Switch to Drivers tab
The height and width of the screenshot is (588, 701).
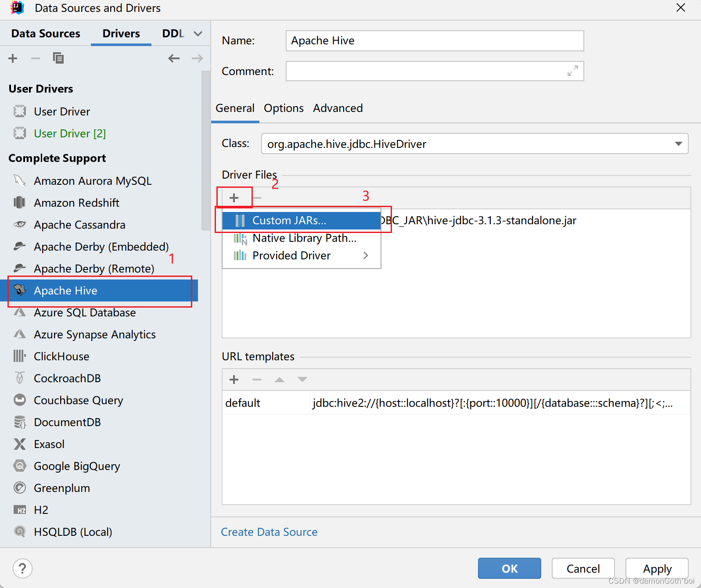[x=121, y=34]
